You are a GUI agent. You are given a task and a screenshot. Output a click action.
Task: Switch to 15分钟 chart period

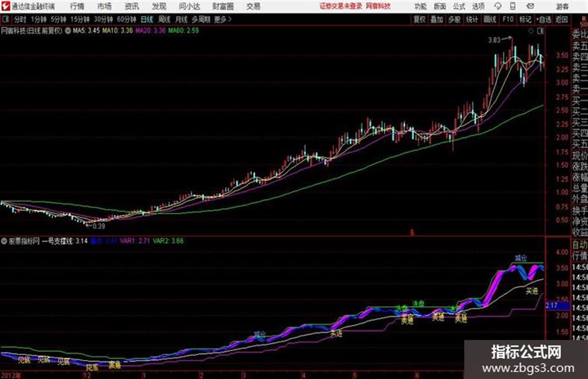click(80, 19)
